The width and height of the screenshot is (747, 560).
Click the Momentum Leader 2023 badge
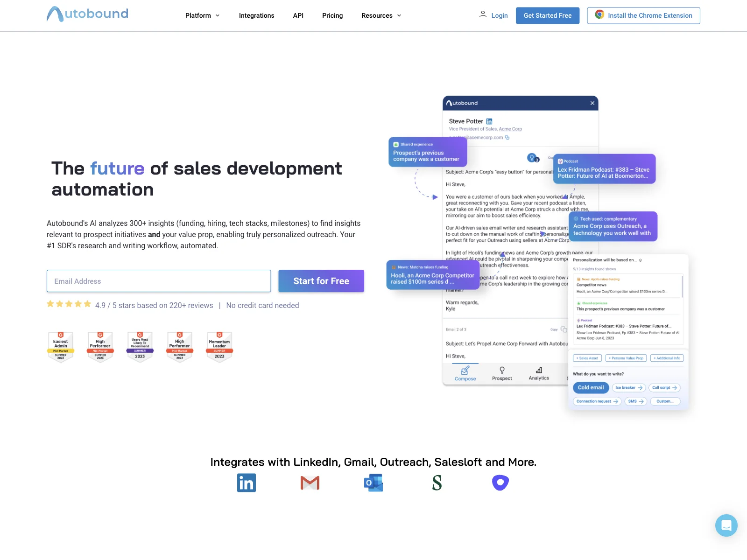coord(219,347)
